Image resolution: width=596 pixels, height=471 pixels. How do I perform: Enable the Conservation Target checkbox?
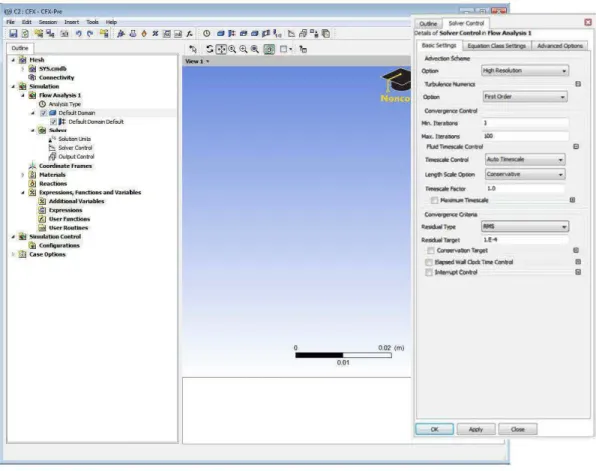(431, 251)
